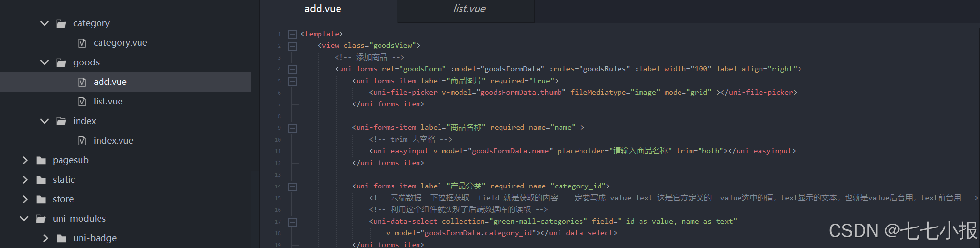Click the trim 去空格 comment
Screen dimensions: 980x248
411,139
